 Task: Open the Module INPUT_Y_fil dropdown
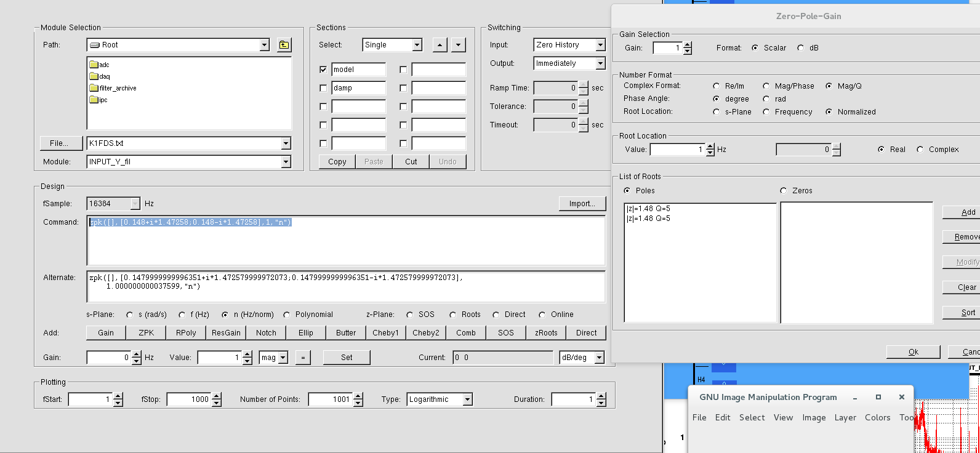coord(286,162)
